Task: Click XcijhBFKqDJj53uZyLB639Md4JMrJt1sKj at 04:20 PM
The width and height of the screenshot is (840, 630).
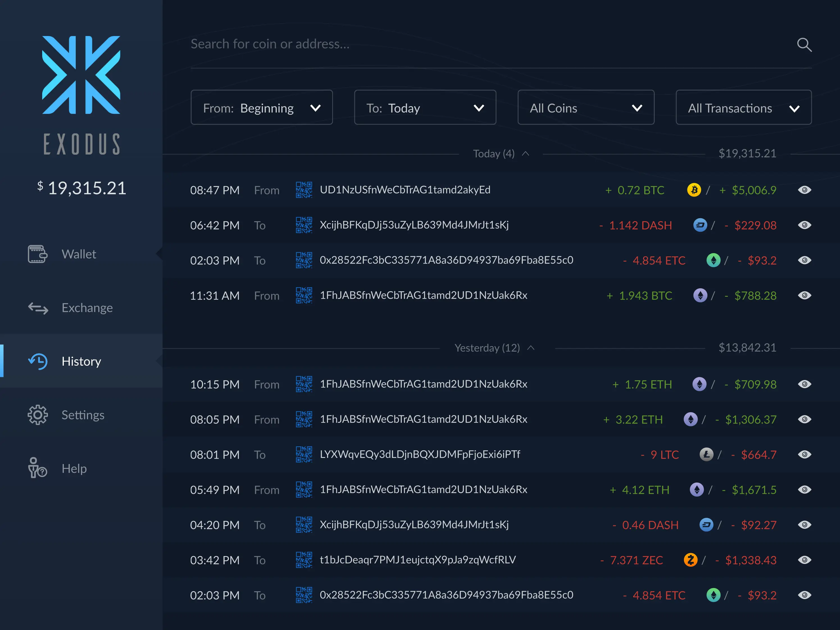Action: (414, 525)
